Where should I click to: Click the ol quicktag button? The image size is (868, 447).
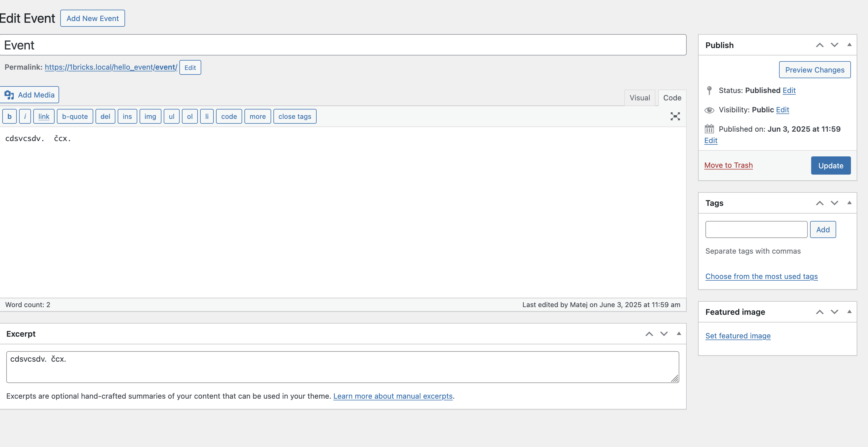190,116
